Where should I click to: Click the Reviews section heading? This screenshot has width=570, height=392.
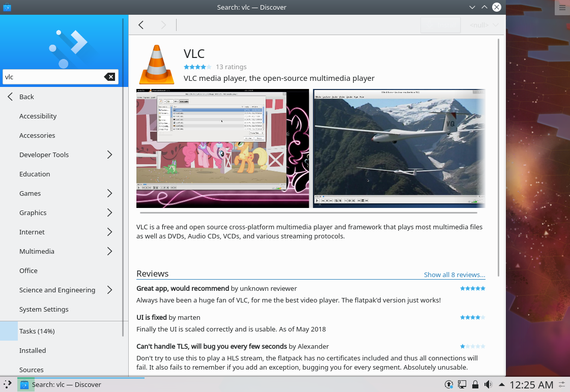(152, 274)
